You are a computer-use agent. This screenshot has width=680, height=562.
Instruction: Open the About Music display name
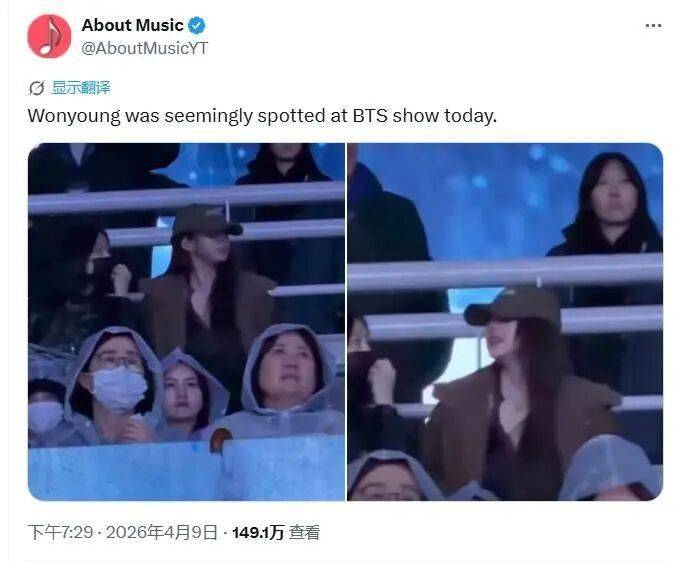point(132,25)
